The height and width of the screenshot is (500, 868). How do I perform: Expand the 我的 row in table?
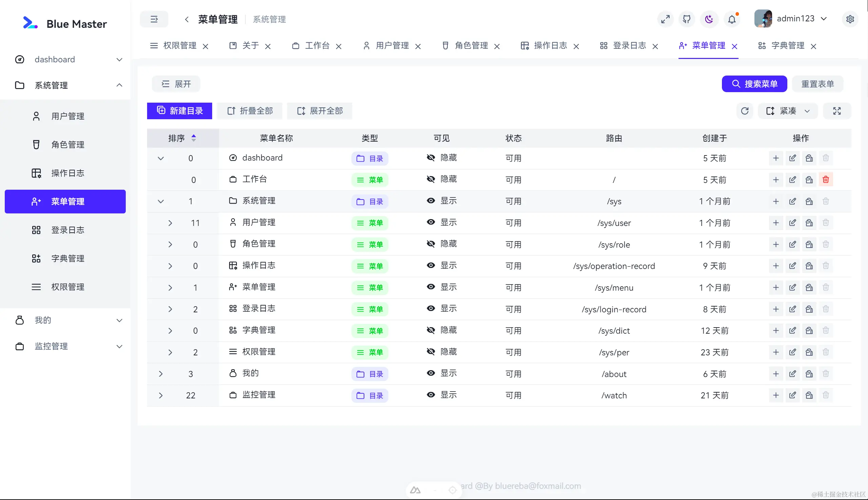coord(160,374)
